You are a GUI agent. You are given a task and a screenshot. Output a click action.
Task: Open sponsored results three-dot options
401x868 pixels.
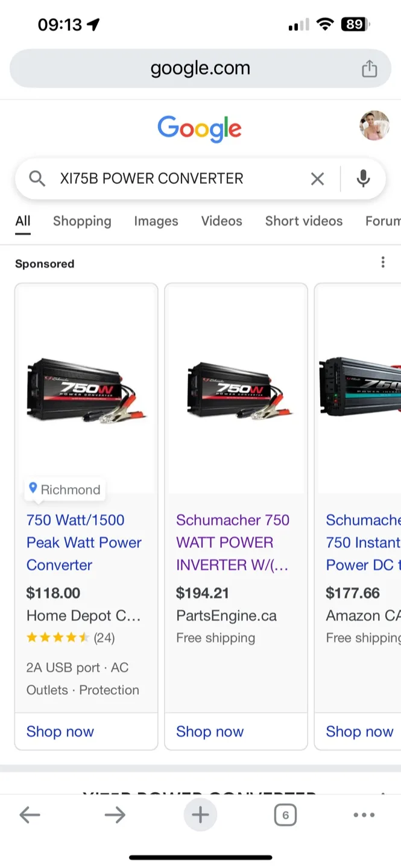pyautogui.click(x=382, y=262)
